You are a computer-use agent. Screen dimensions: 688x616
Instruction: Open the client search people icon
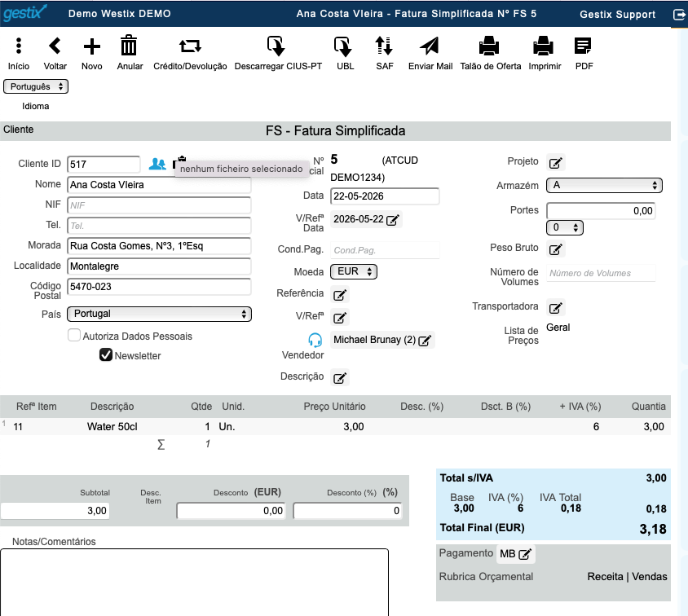(157, 164)
